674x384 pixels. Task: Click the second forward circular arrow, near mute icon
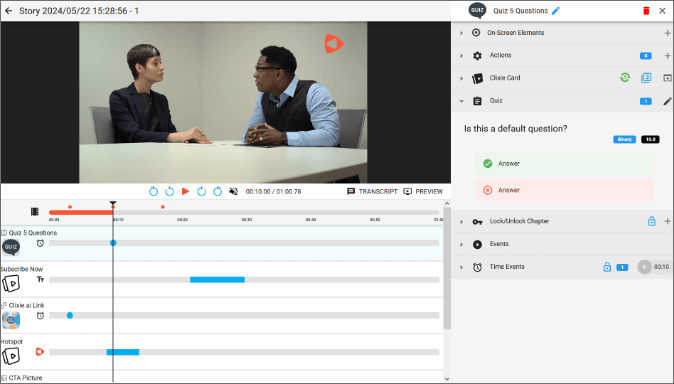[218, 191]
